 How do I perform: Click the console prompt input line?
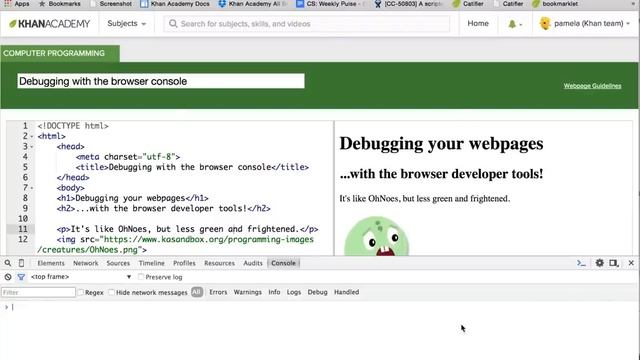[x=320, y=307]
